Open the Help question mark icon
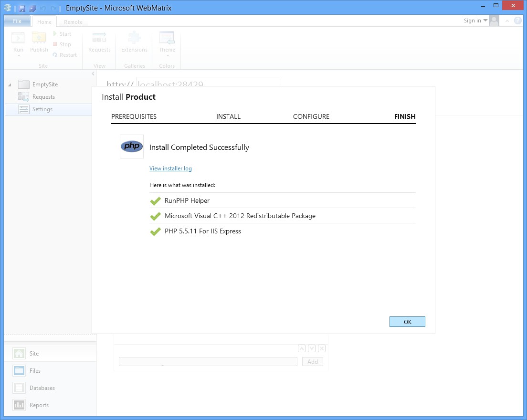Image resolution: width=527 pixels, height=420 pixels. pos(517,21)
